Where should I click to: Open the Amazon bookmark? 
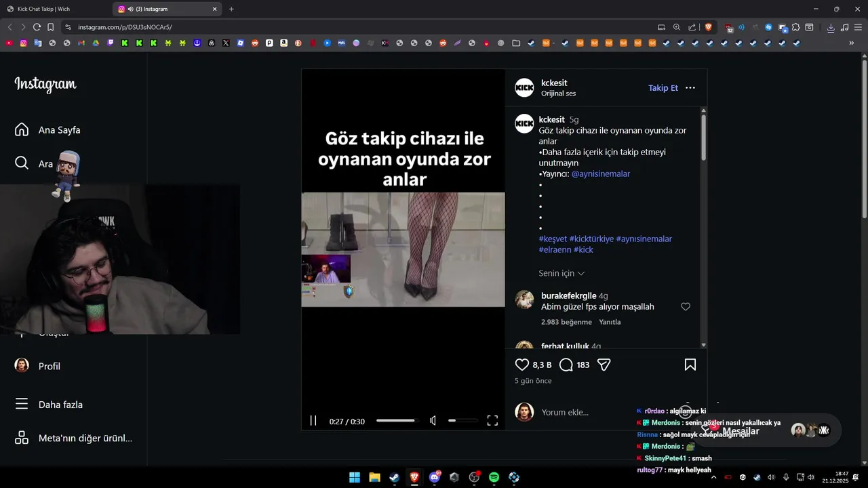point(283,43)
